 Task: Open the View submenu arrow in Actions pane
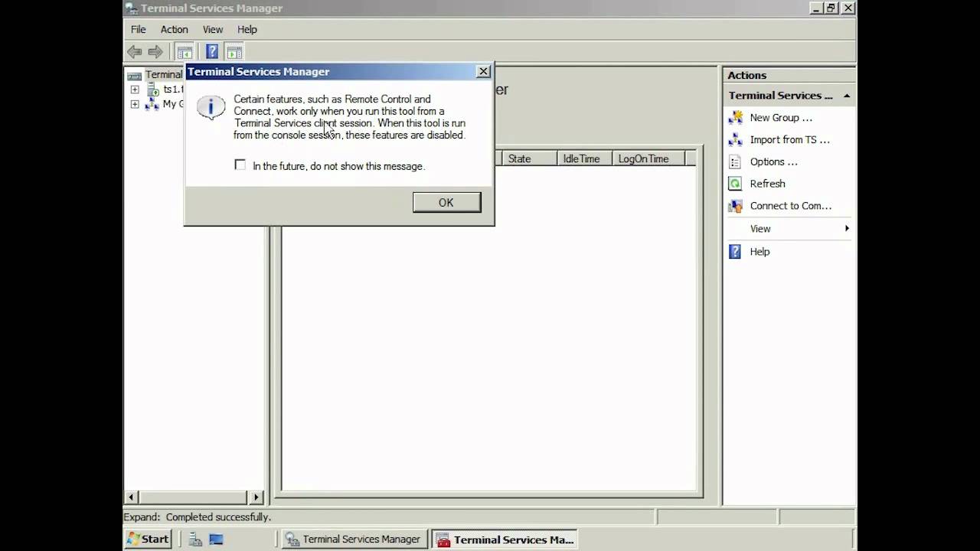coord(847,229)
